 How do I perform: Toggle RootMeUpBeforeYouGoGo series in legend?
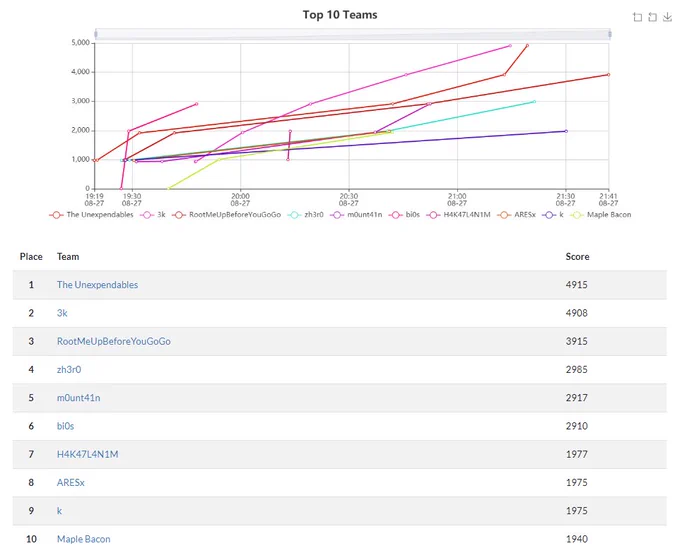pyautogui.click(x=226, y=215)
